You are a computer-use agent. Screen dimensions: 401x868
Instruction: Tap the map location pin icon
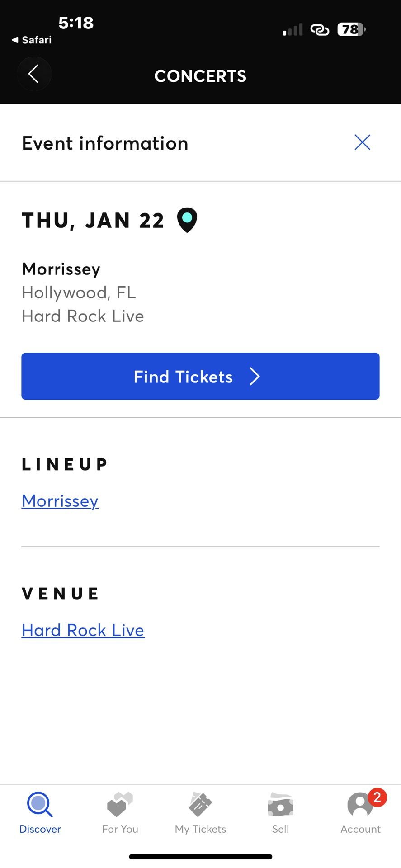coord(187,220)
